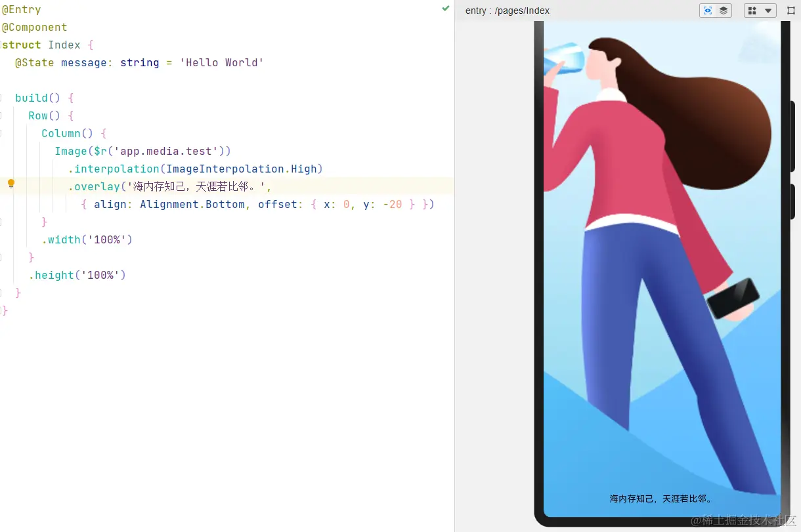Click the green inspections checkmark icon

pos(446,9)
